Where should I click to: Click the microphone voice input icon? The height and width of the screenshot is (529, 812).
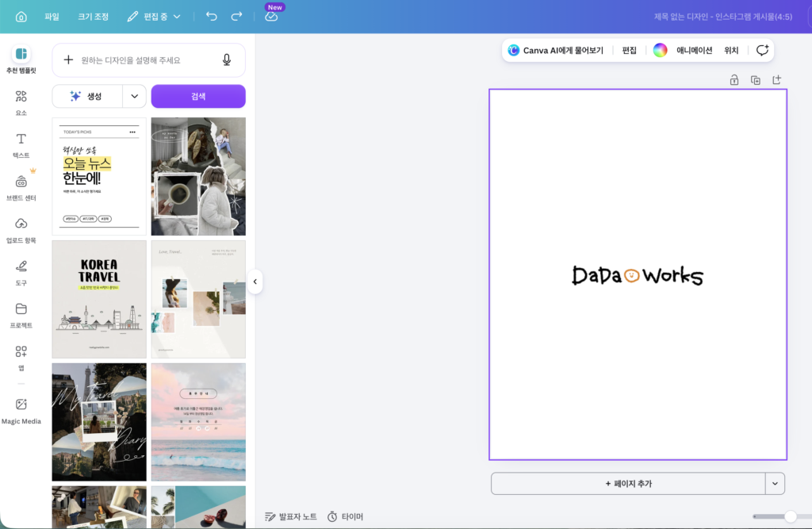click(226, 60)
